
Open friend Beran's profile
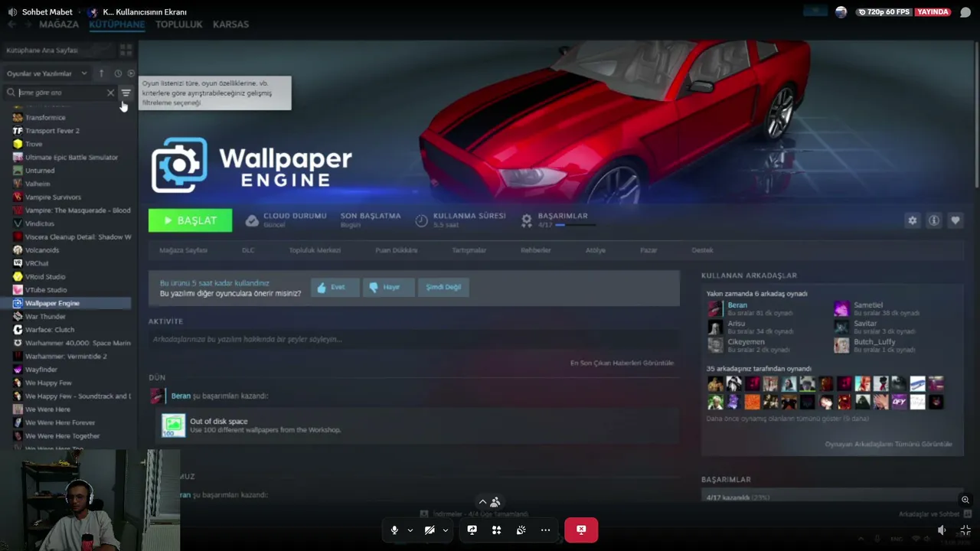[x=737, y=305]
